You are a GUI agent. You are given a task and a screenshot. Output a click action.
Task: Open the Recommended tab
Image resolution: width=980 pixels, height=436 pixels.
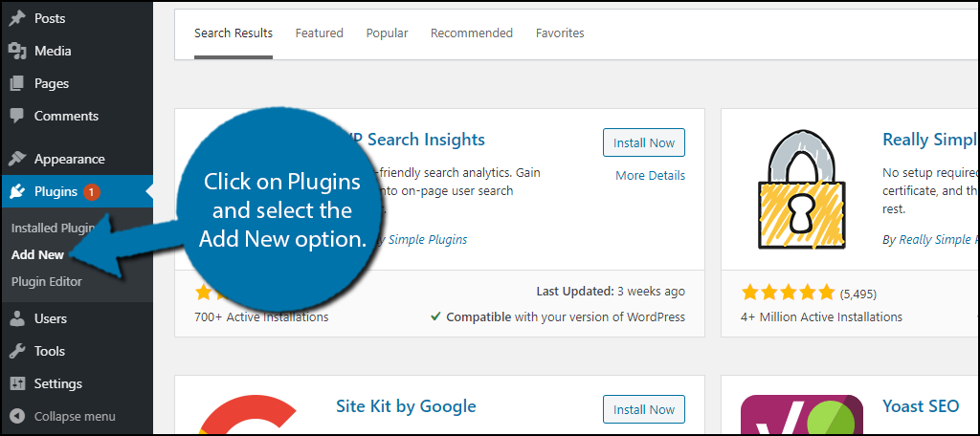[471, 33]
